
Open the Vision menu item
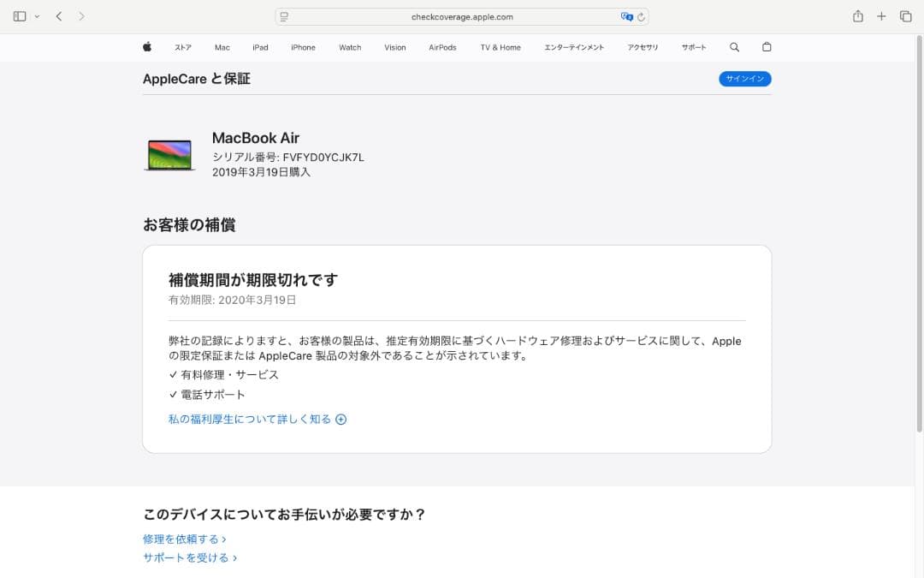[394, 47]
